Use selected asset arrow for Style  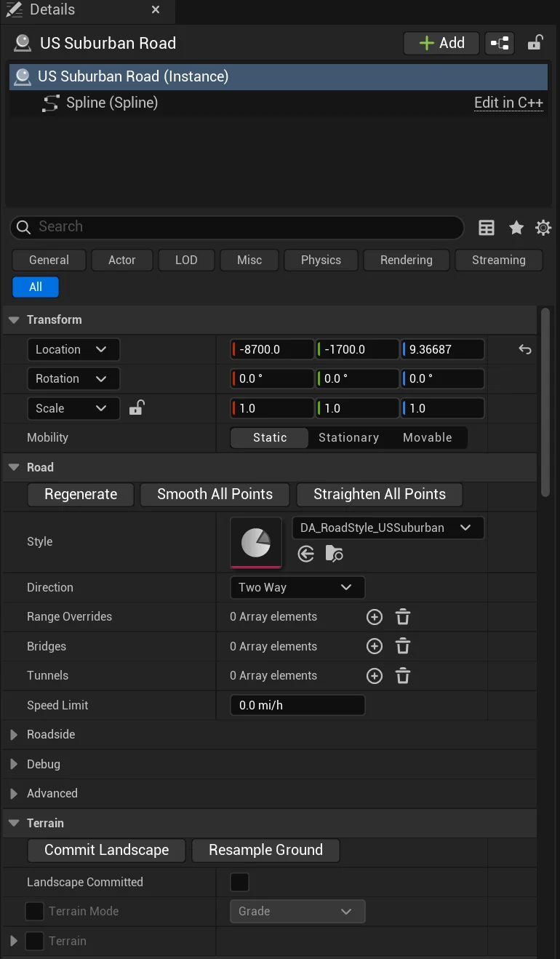coord(306,554)
